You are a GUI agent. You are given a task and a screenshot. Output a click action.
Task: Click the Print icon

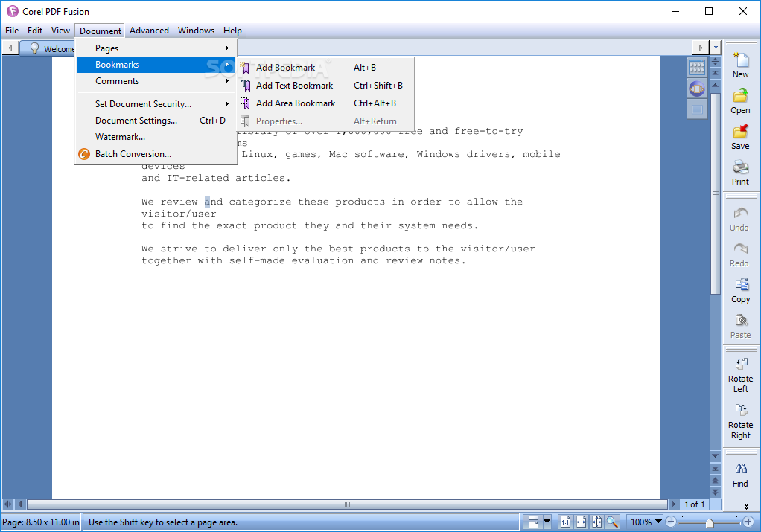[741, 167]
